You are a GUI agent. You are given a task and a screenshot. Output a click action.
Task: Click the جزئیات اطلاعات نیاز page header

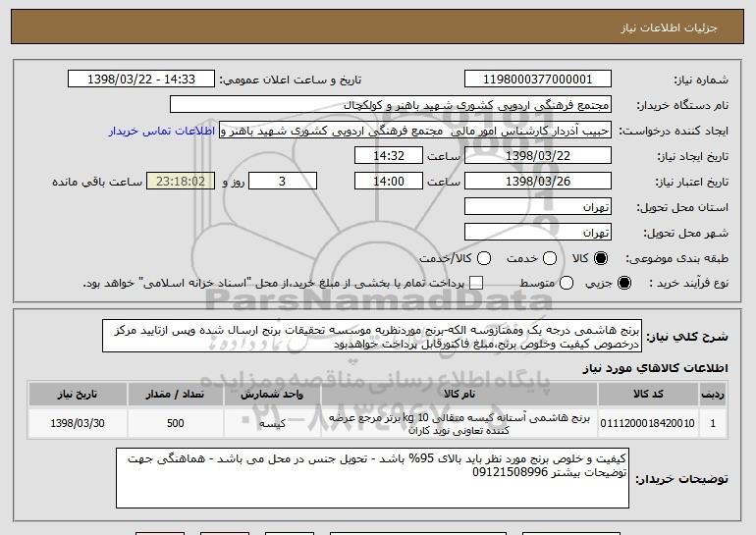669,27
